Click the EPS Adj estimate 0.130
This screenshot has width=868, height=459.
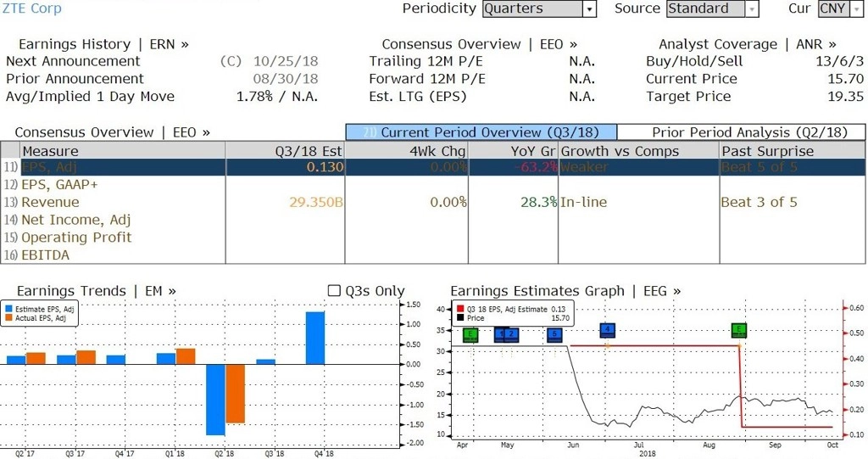coord(325,167)
